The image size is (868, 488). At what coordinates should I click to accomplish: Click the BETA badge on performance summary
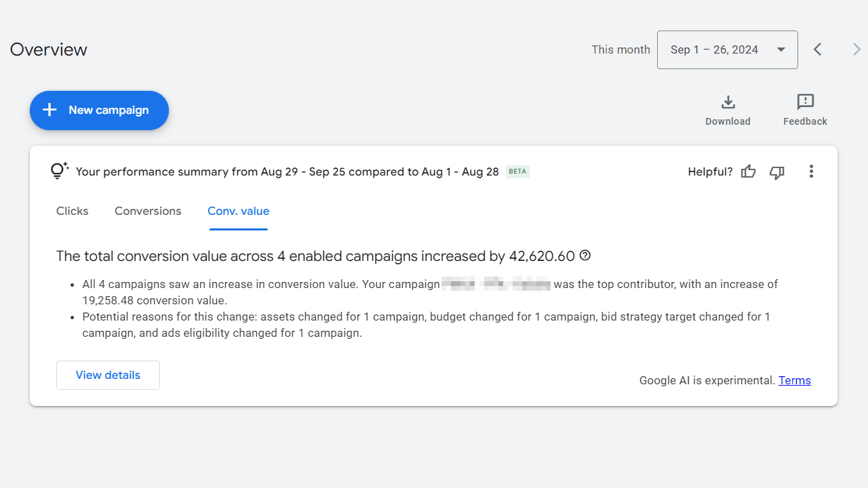point(517,171)
